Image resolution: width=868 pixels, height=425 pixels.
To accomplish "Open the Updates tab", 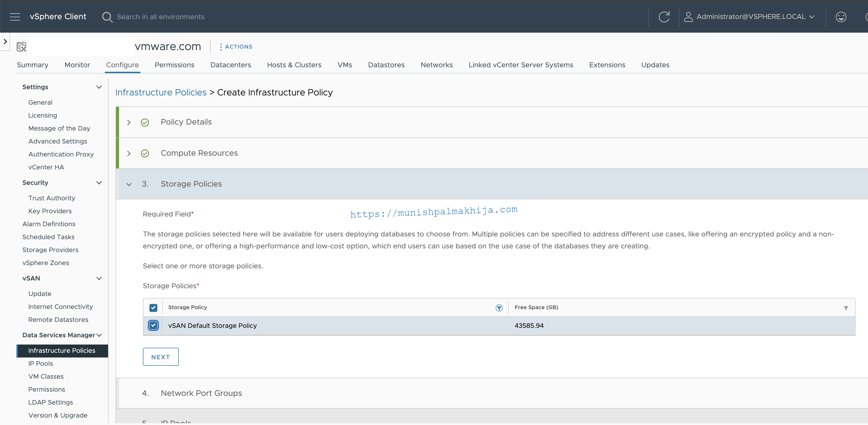I will coord(655,65).
